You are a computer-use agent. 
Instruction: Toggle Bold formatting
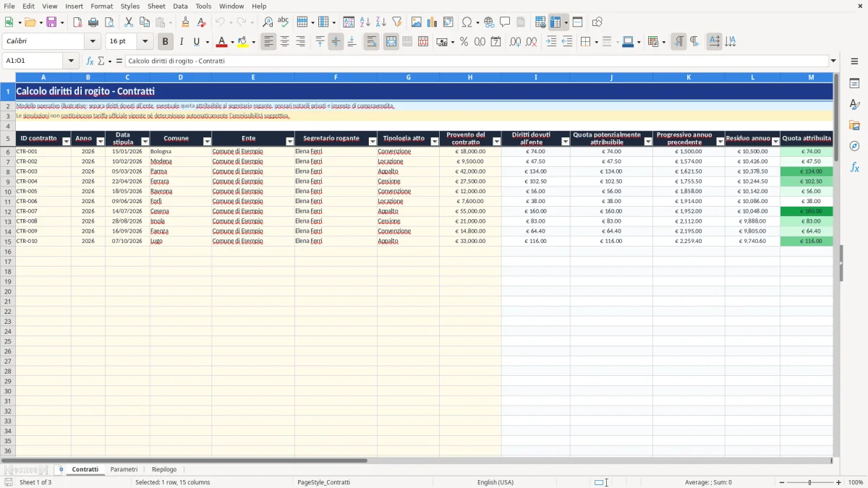coord(166,42)
